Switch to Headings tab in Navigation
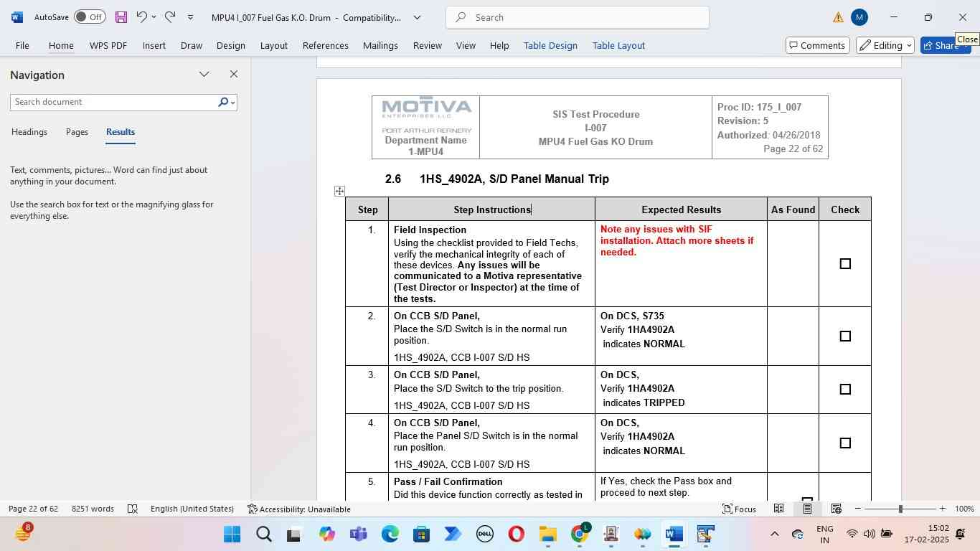 coord(29,132)
